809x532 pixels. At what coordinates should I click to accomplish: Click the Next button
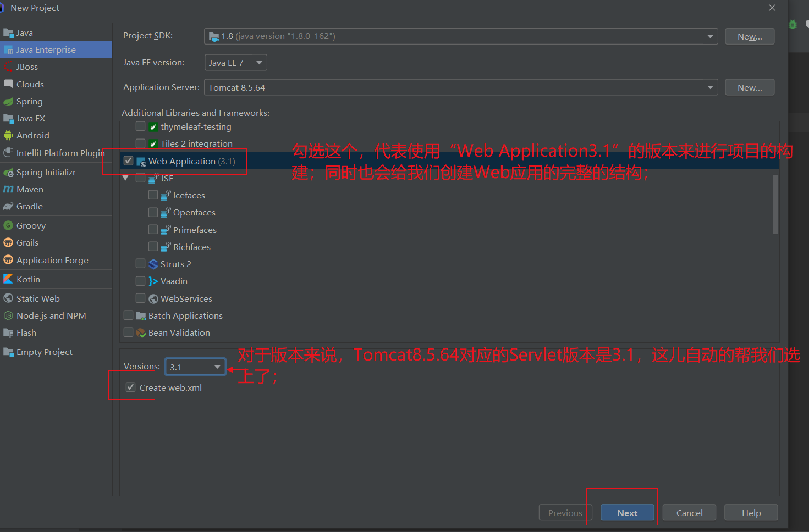pyautogui.click(x=627, y=512)
